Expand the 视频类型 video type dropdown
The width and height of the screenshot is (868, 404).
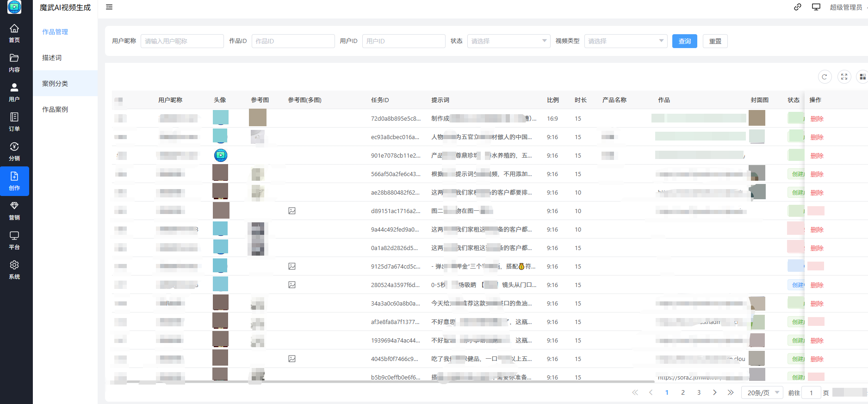626,41
